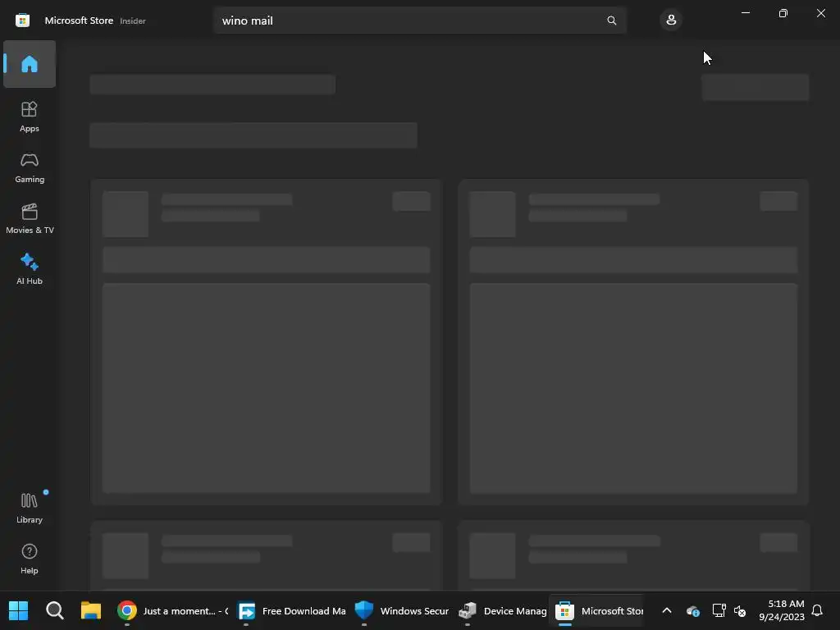Open the Help page
Screen dimensions: 840x630
[30, 559]
